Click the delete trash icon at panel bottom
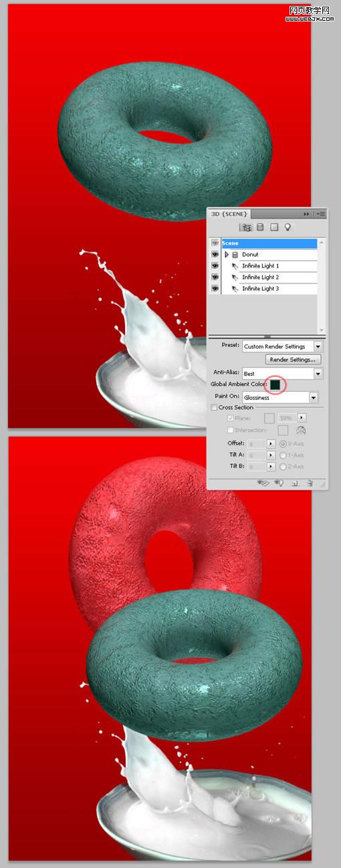The image size is (341, 868). [x=310, y=483]
